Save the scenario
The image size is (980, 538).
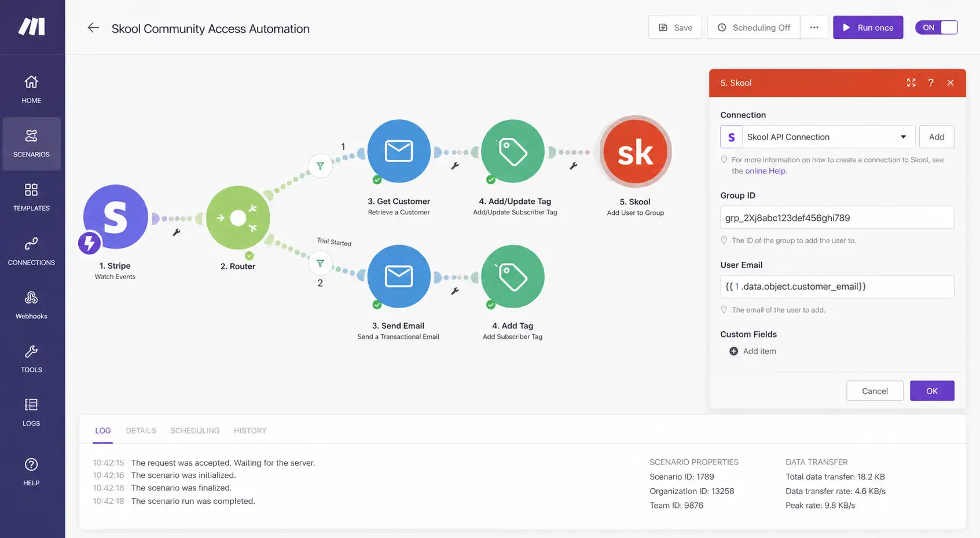[x=675, y=27]
